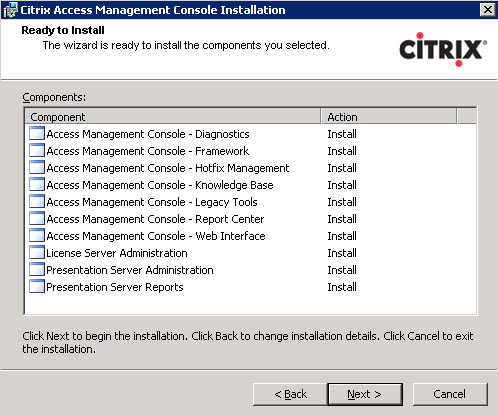The height and width of the screenshot is (416, 498).
Task: Click the Web Interface component icon
Action: tap(37, 236)
